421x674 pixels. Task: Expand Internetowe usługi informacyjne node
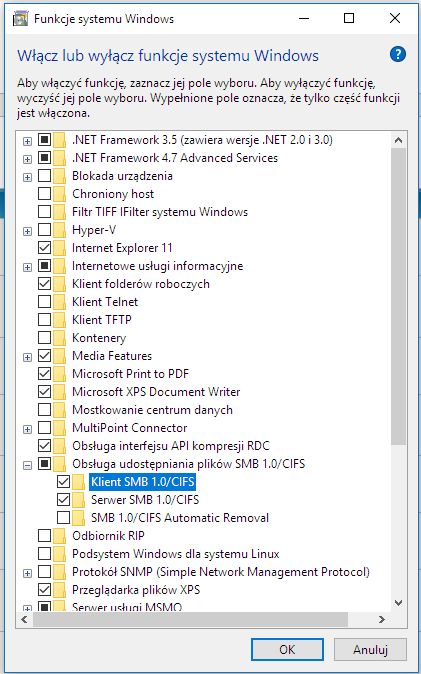(28, 267)
